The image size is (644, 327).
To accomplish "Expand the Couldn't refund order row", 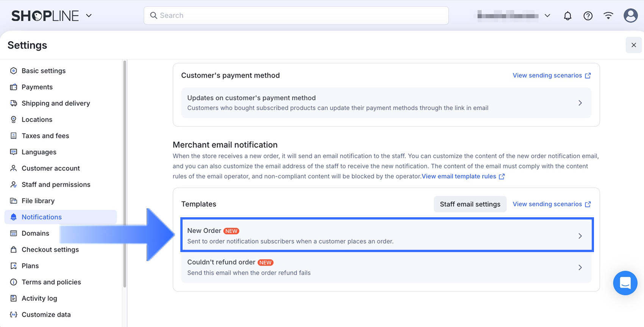I will click(x=386, y=267).
